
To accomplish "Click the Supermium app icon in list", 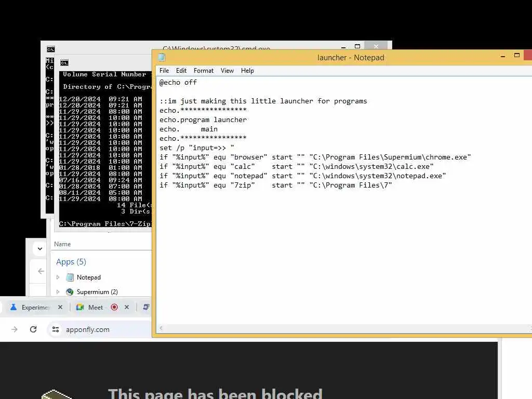I will (70, 292).
